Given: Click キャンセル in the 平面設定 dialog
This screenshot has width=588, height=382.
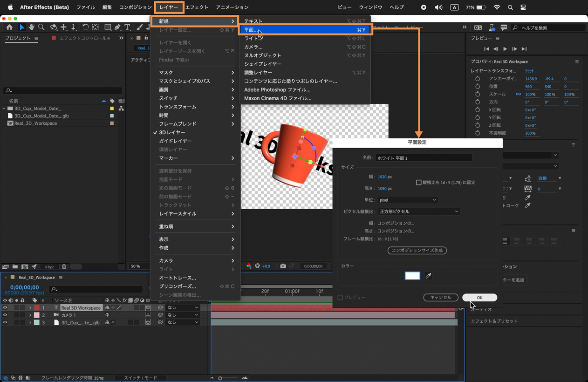Looking at the screenshot, I should tap(440, 298).
